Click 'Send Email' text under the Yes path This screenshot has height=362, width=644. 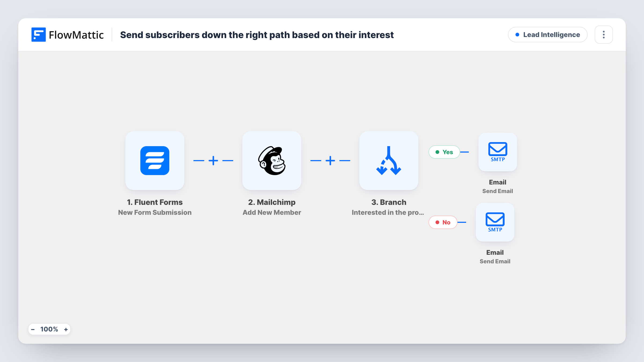497,191
